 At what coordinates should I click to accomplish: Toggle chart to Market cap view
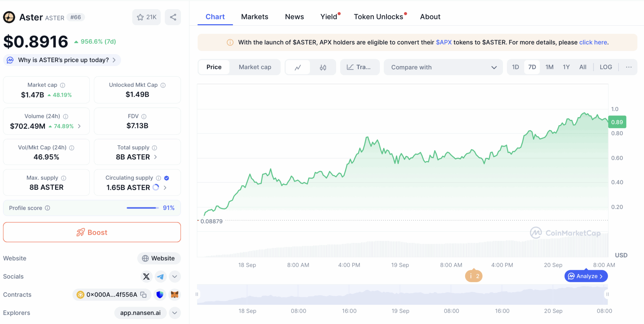[x=255, y=67]
